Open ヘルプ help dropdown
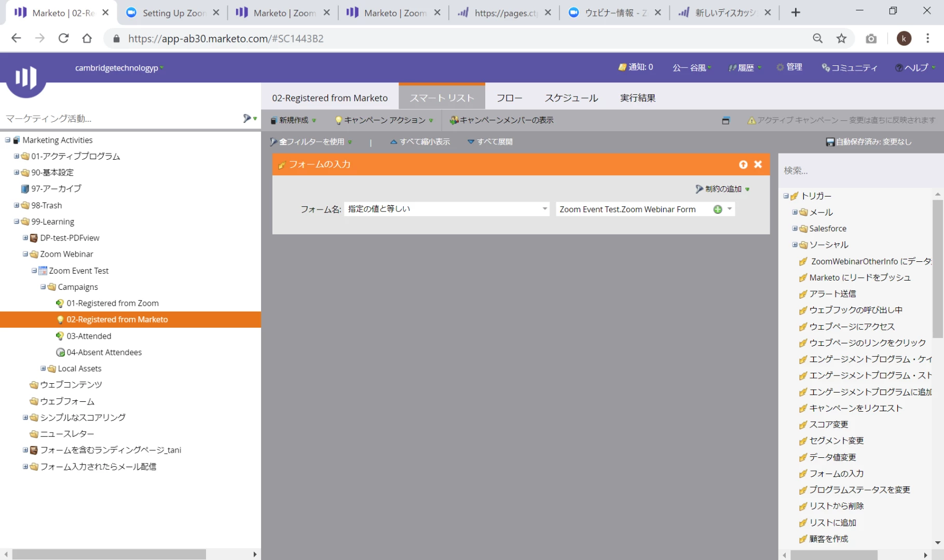 click(x=915, y=67)
